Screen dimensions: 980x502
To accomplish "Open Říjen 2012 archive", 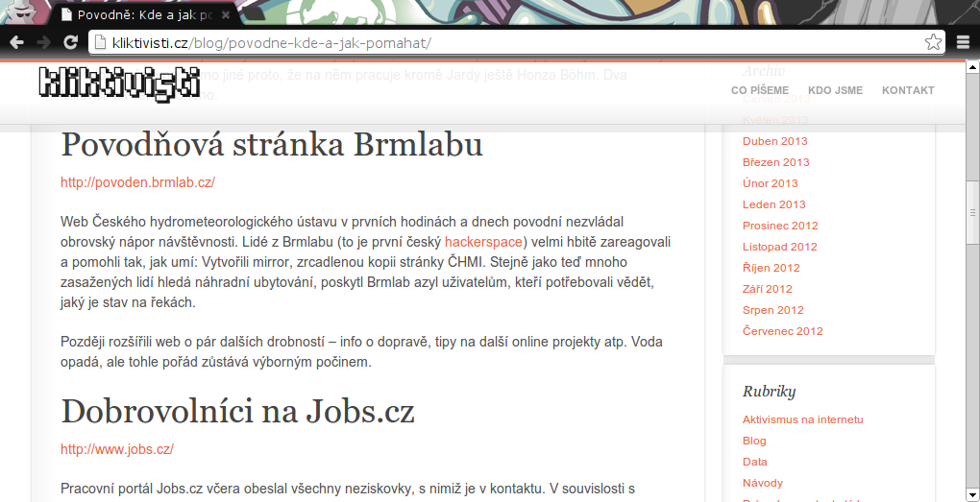I will [771, 269].
